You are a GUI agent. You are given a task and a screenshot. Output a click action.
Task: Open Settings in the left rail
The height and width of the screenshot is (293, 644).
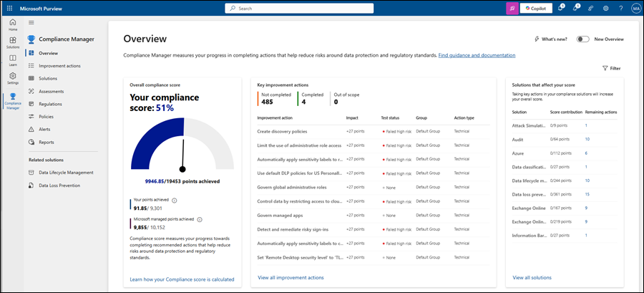[x=13, y=78]
